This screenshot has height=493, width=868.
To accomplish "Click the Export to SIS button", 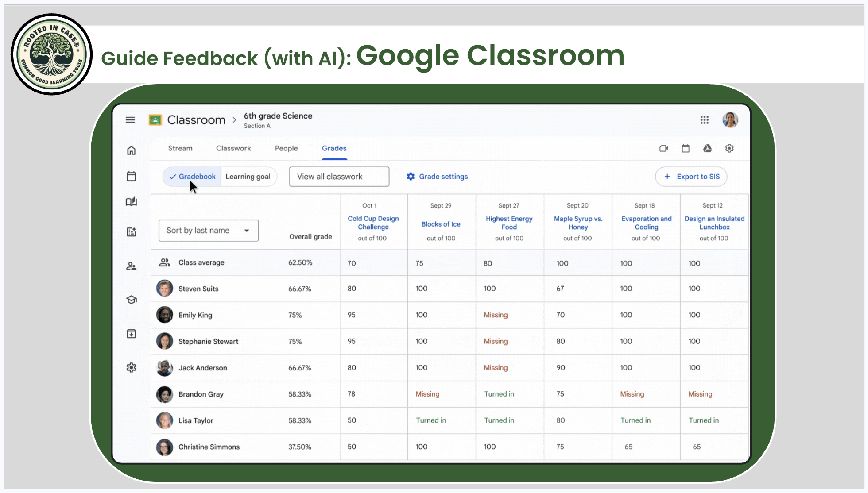I will [691, 177].
